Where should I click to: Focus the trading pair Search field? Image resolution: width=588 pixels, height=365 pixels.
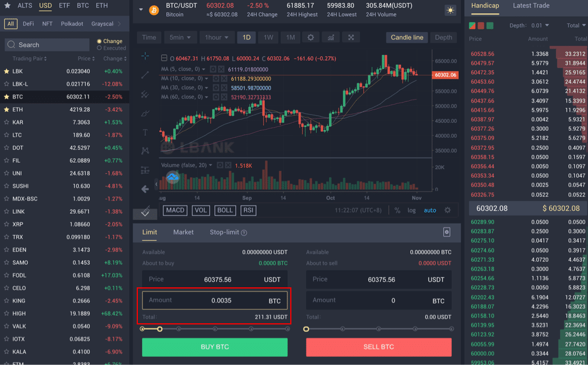pos(48,45)
